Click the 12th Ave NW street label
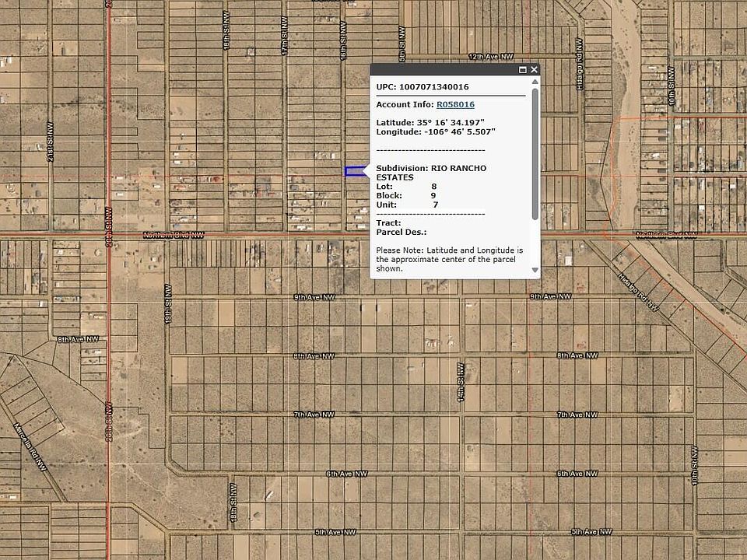 (490, 57)
